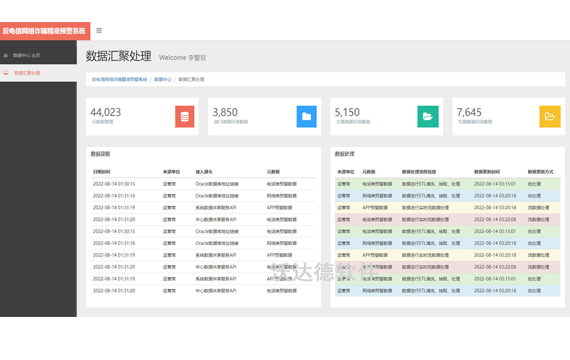Click the 日期时间 column header

tap(101, 172)
